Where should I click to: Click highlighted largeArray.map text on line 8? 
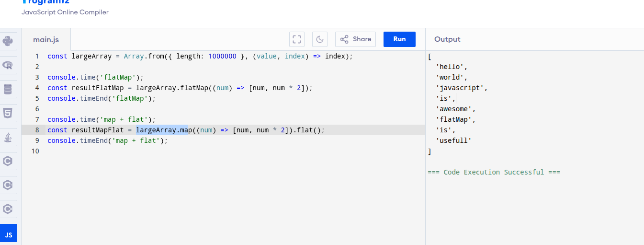[x=162, y=130]
